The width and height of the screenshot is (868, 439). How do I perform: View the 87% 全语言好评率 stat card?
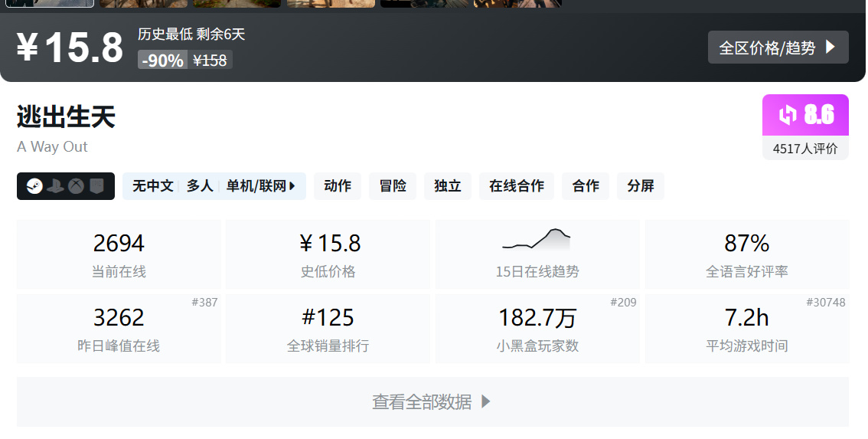747,254
